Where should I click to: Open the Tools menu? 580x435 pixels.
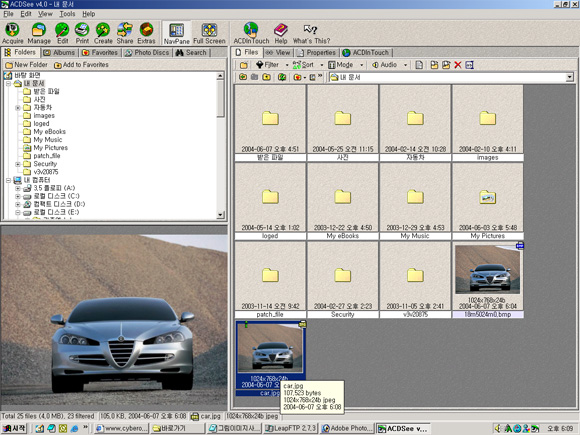pos(67,14)
